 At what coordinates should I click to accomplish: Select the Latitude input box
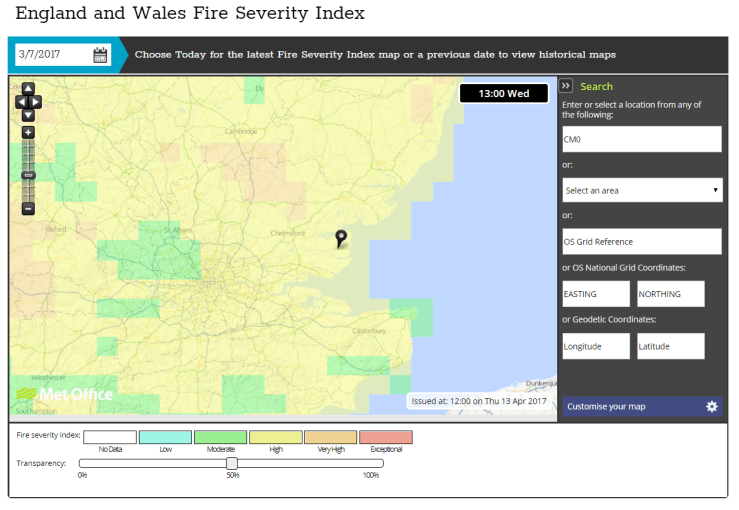click(x=670, y=346)
